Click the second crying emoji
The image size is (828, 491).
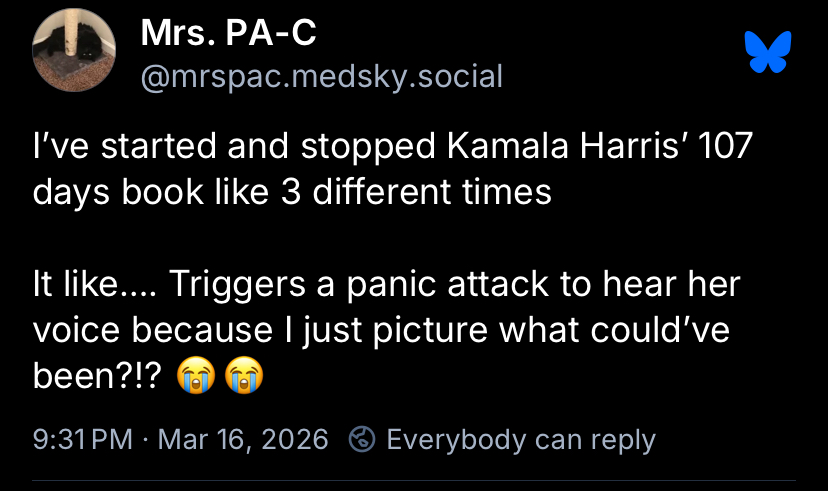246,379
